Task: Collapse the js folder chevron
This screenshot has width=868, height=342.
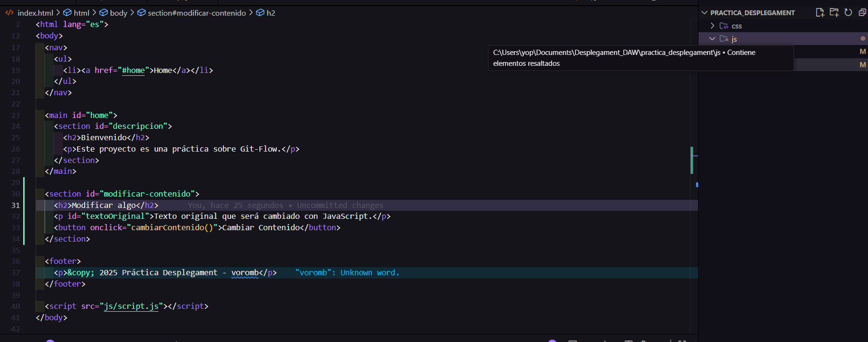Action: (x=712, y=39)
